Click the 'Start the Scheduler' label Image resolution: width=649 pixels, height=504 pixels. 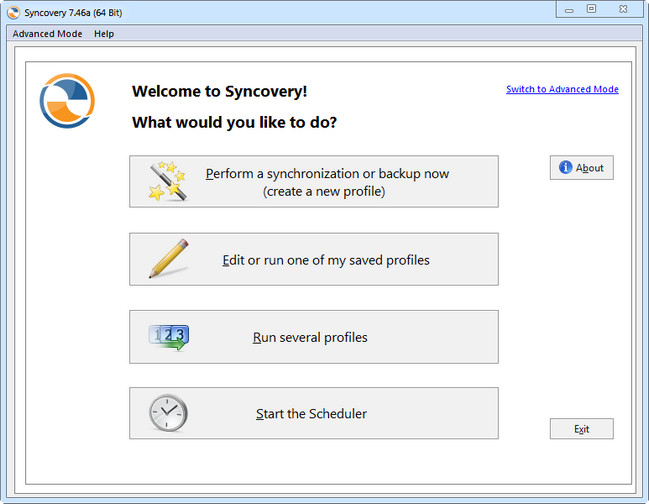(311, 414)
